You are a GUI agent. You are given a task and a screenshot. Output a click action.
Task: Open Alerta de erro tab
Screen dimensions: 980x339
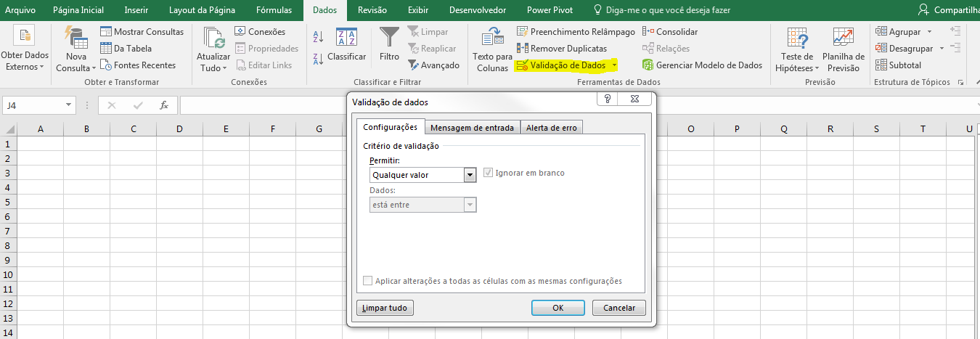(x=552, y=128)
